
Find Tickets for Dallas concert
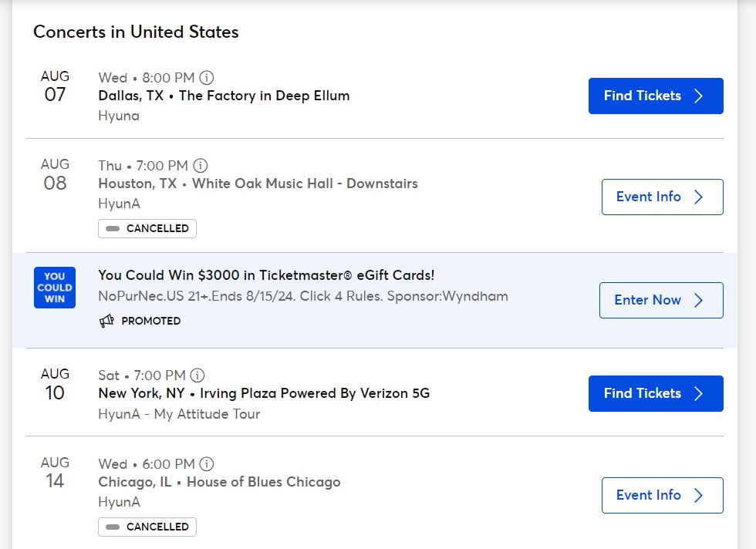point(655,96)
